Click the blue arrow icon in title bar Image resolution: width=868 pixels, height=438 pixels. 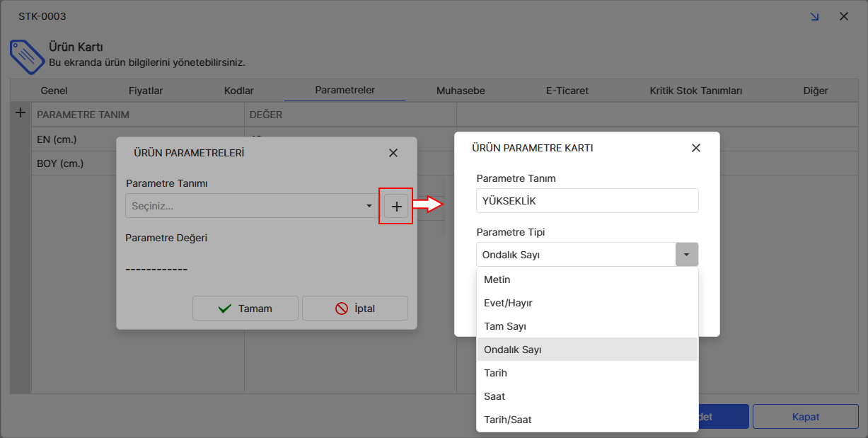[814, 16]
